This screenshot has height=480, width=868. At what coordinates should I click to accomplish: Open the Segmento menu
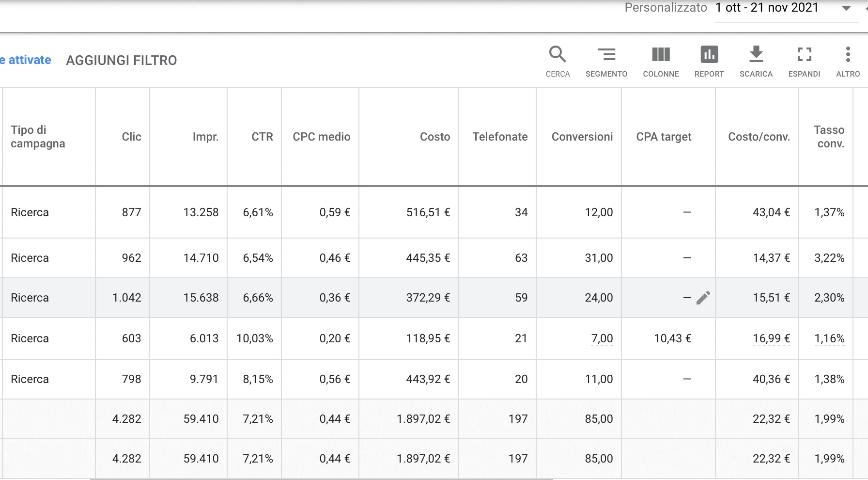[x=606, y=61]
